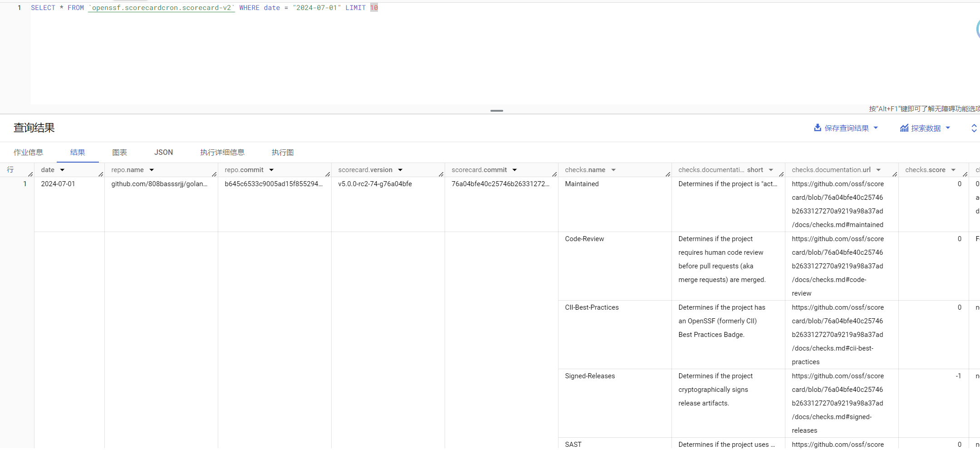Click the 查询结果 heading
Screen dimensions: 980x450
coord(34,128)
